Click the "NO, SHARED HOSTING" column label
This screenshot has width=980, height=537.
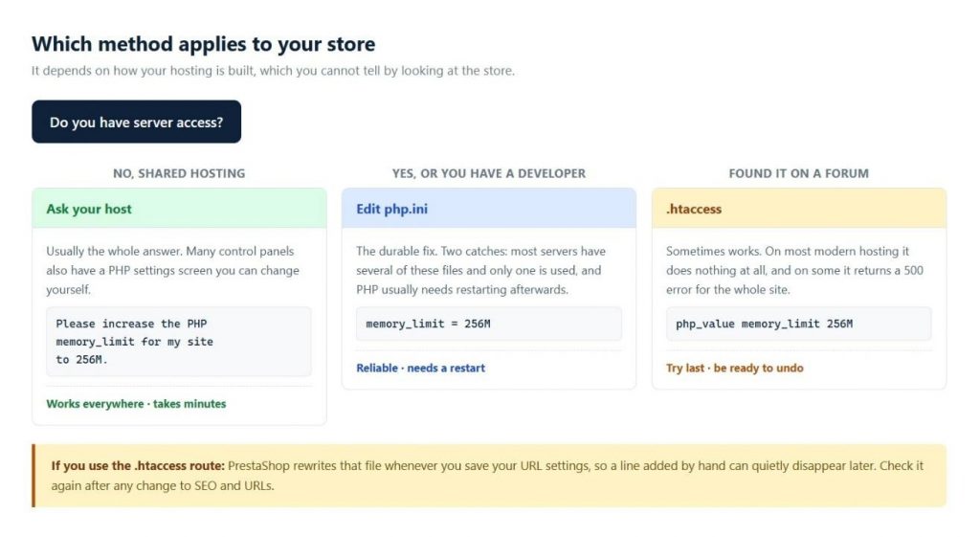[x=179, y=173]
